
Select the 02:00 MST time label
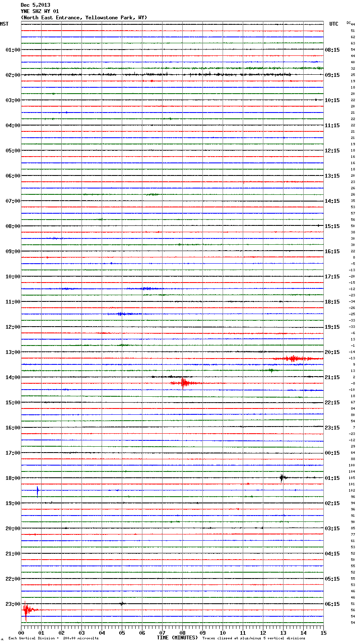13,75
